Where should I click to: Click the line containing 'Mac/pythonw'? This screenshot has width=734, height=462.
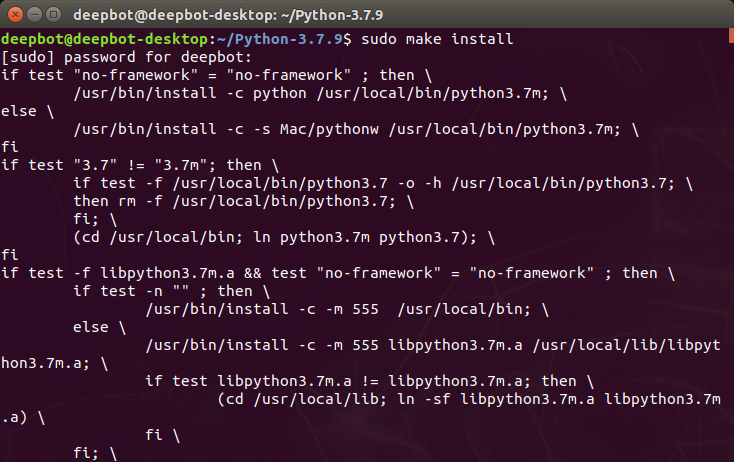[x=356, y=129]
